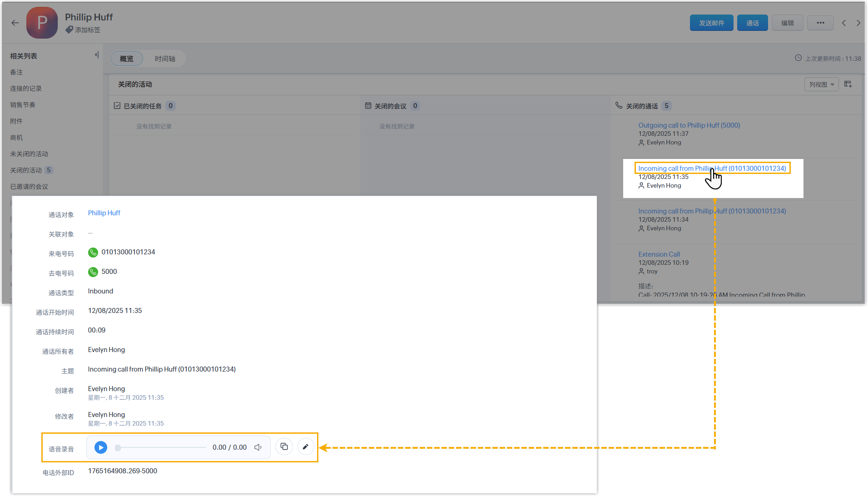Collapse the related list sidebar

(96, 55)
